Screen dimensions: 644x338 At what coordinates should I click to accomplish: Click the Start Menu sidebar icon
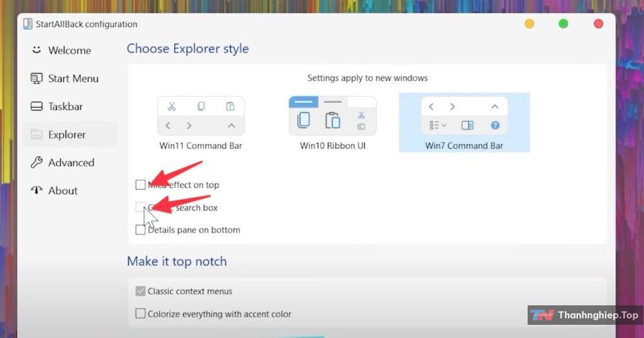36,79
